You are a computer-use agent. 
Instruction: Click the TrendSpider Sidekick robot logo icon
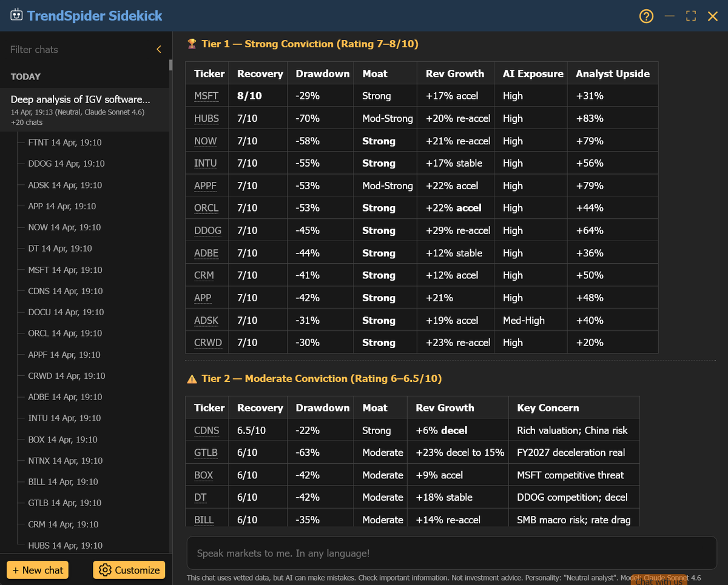click(16, 15)
